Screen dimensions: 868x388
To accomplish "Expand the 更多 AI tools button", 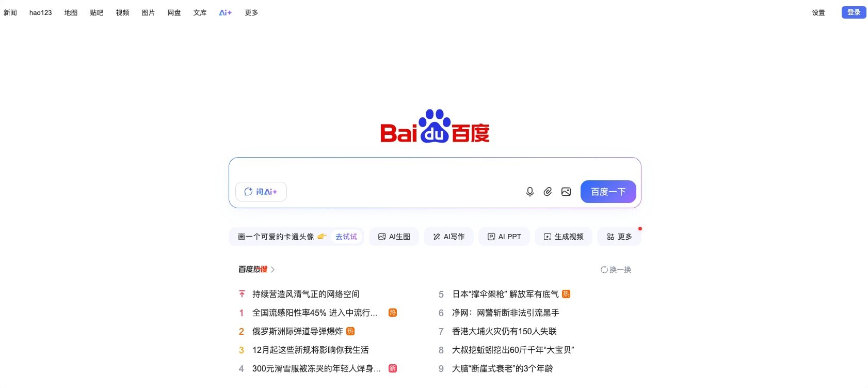I will click(619, 237).
